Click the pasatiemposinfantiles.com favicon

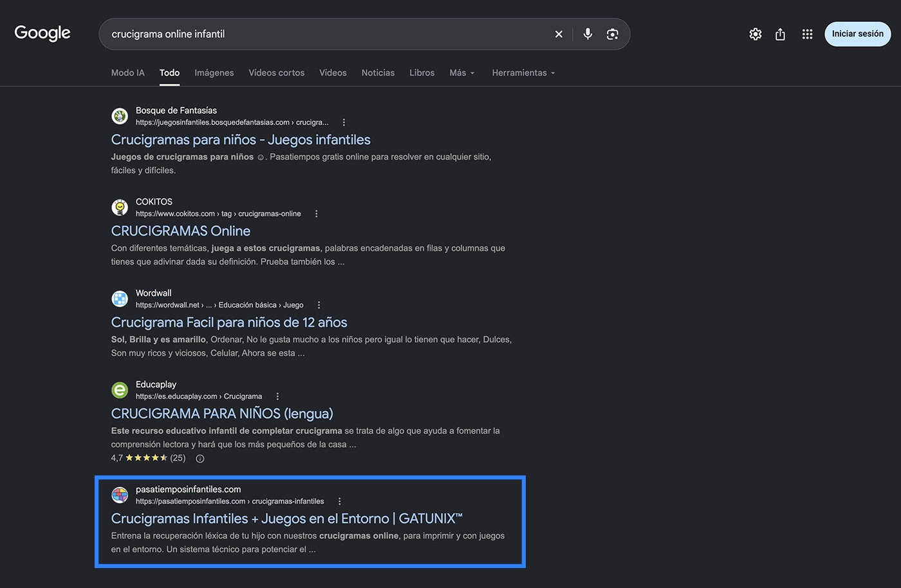click(x=120, y=495)
